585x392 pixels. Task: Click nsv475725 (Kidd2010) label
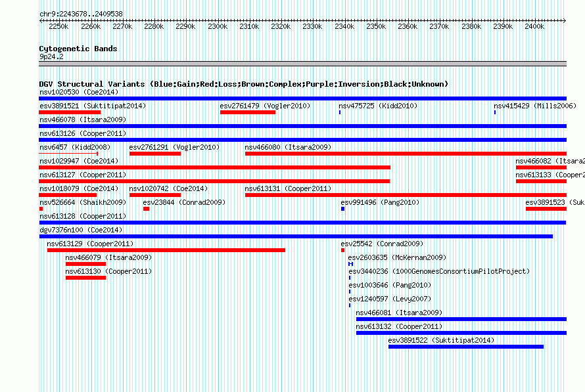point(378,106)
